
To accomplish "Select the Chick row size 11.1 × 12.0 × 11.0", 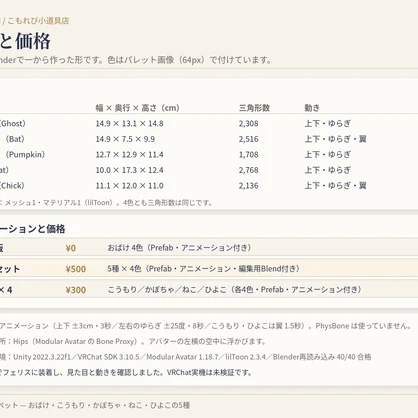I will [x=129, y=186].
